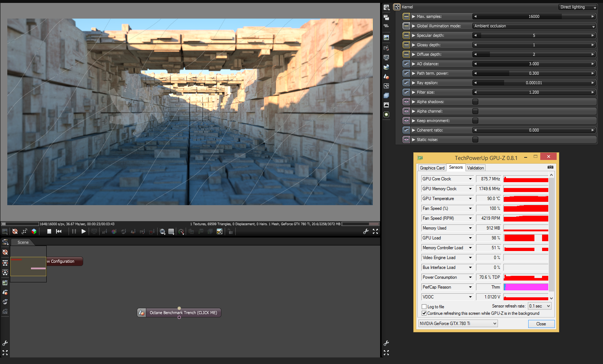Screen dimensions: 603x364
Task: Enable the Static noise checkbox
Action: pos(475,140)
